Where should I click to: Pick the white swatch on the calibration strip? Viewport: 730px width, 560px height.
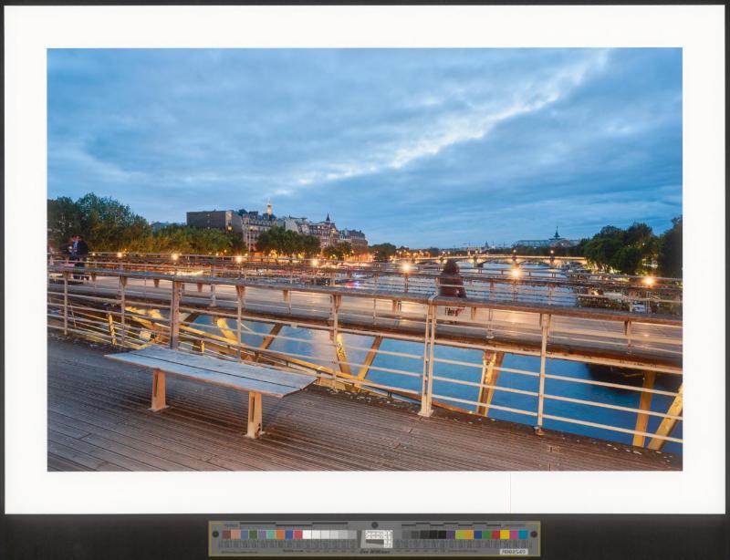308,534
